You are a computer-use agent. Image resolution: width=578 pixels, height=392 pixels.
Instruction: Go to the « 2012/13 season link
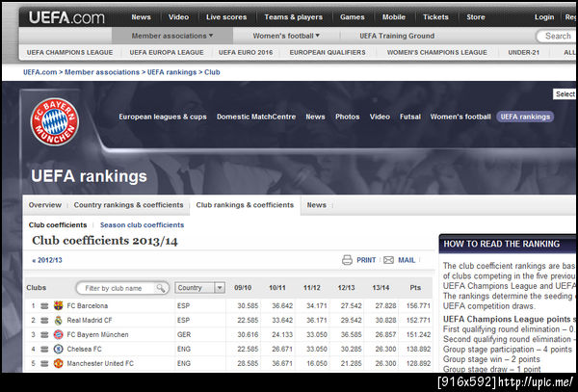pyautogui.click(x=47, y=260)
